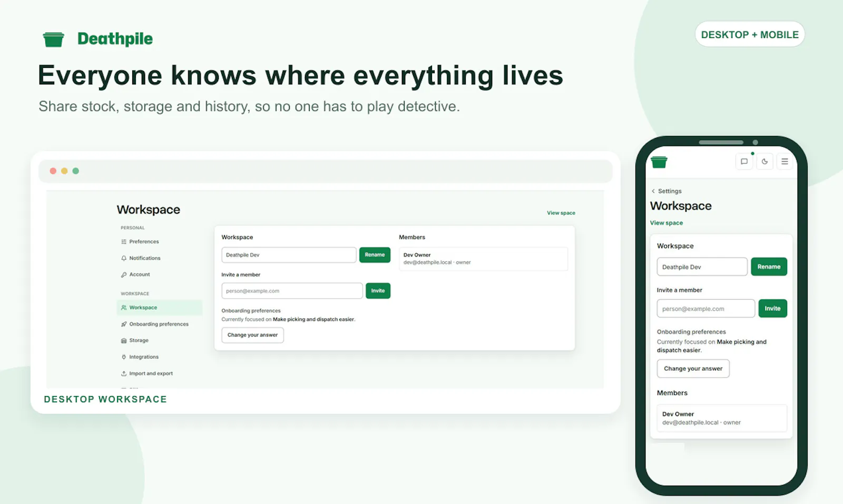843x504 pixels.
Task: Click the key icon beside Account
Action: pyautogui.click(x=124, y=274)
